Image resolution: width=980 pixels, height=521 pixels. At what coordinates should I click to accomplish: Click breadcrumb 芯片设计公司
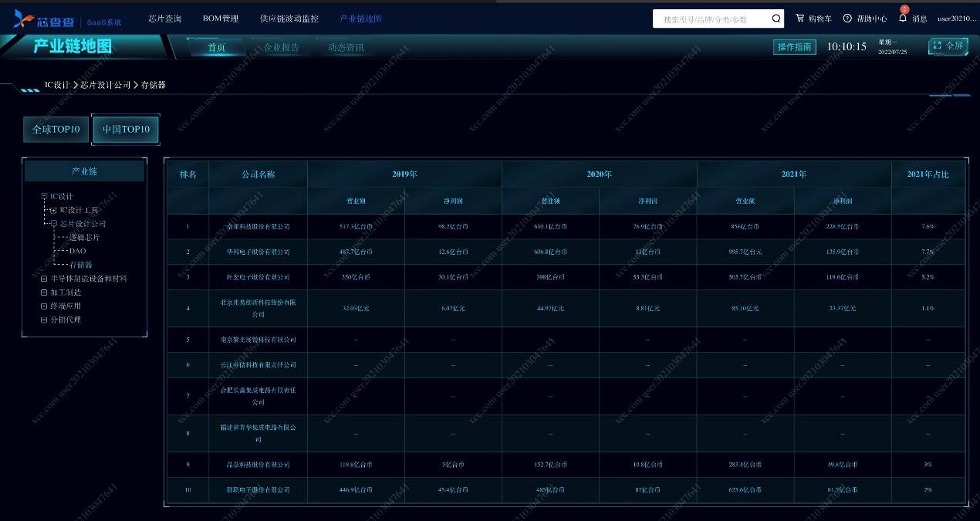pos(106,85)
